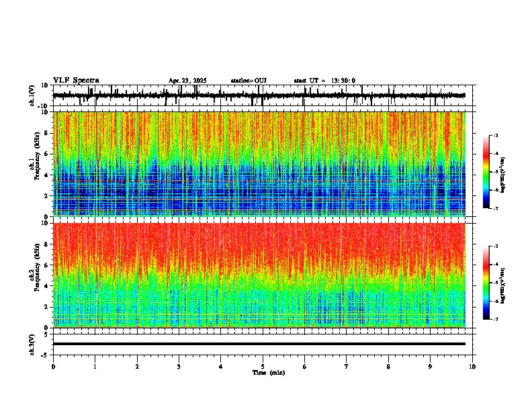The image size is (532, 411).
Task: Click the ch.3(V) flat black trace
Action: click(259, 344)
